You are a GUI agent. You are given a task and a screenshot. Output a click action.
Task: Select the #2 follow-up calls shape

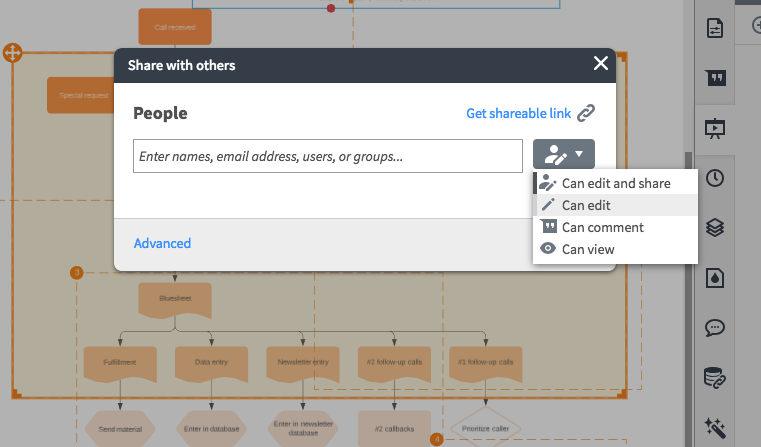[x=394, y=364]
